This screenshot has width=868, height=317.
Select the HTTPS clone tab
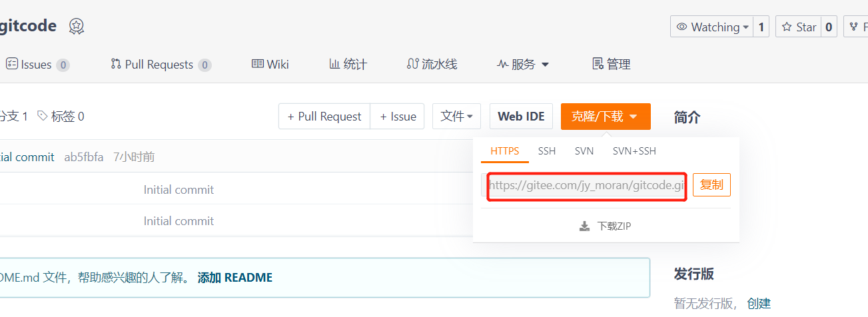pos(505,151)
